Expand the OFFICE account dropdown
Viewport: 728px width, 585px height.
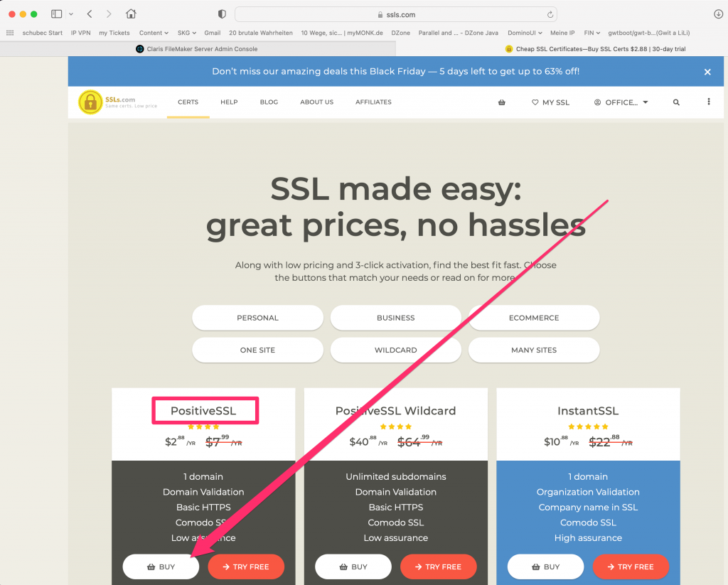tap(621, 102)
